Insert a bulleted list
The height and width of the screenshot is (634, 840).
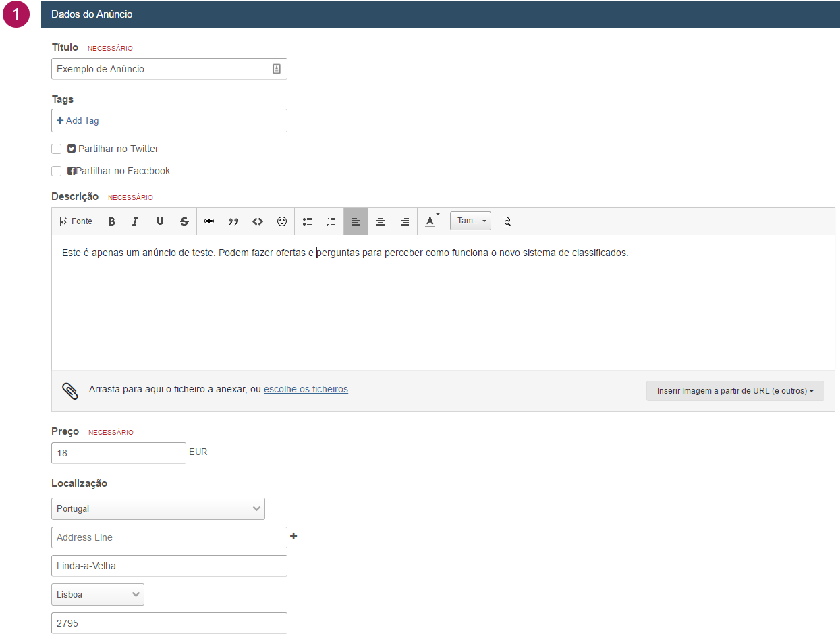coord(308,221)
